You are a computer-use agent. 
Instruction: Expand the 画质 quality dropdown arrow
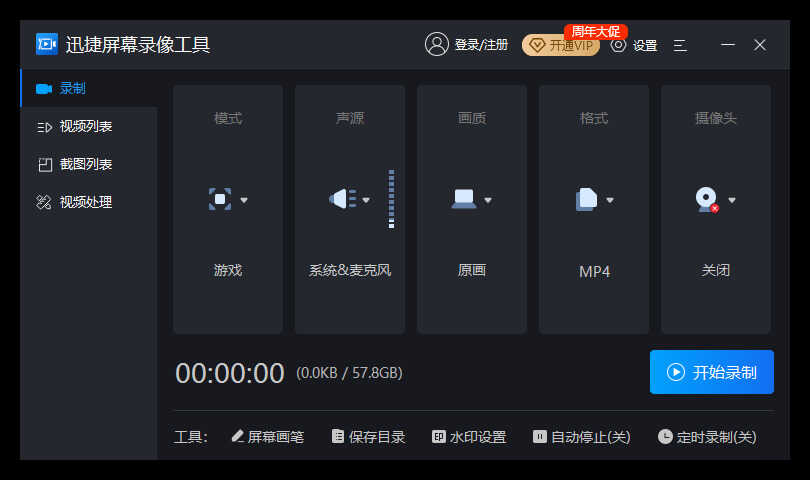(x=488, y=200)
